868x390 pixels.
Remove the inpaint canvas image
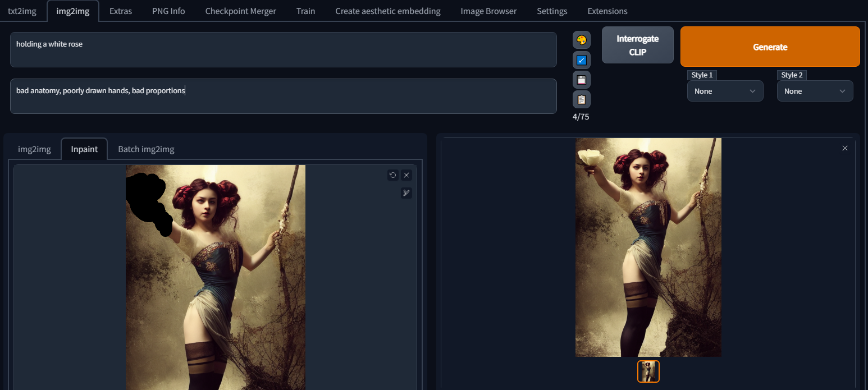click(406, 175)
